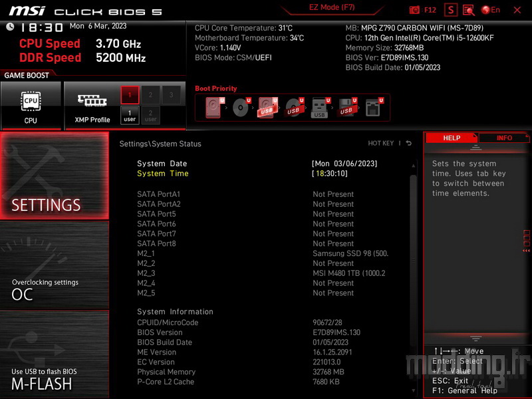The height and width of the screenshot is (399, 532).
Task: Open the Favorites S icon
Action: click(x=451, y=10)
